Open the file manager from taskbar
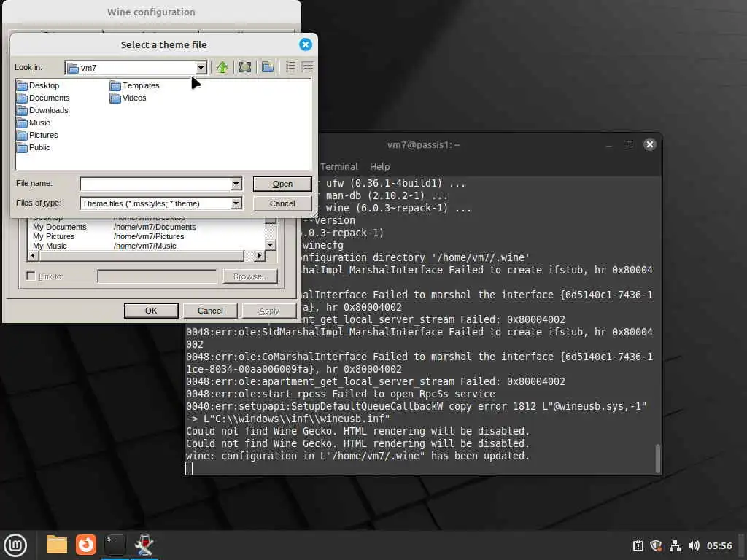Screen dimensions: 747x560 [x=57, y=545]
